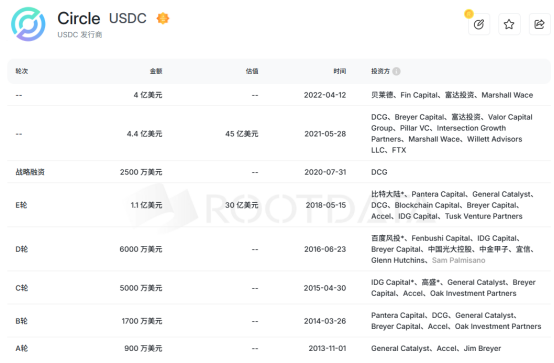Open investor 贝莱德 in first row
The height and width of the screenshot is (363, 554).
[x=382, y=95]
